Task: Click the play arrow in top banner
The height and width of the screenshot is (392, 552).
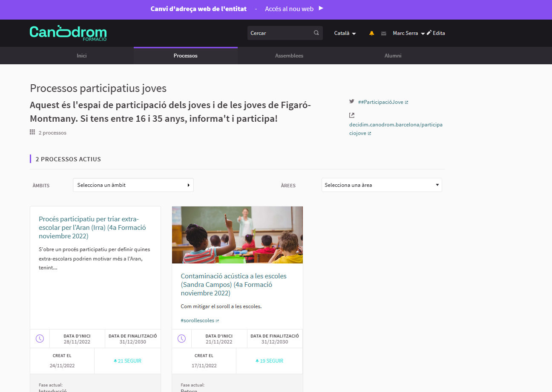Action: tap(321, 8)
